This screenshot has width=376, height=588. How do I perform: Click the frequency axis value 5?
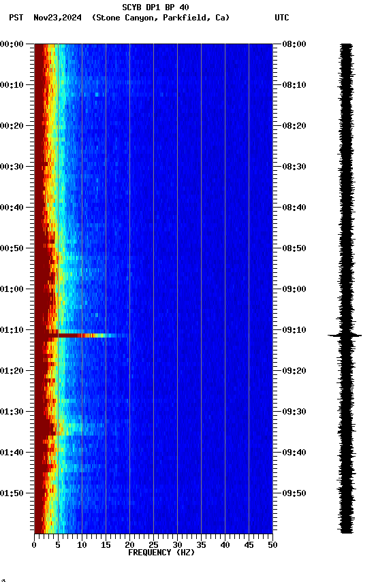coord(58,546)
